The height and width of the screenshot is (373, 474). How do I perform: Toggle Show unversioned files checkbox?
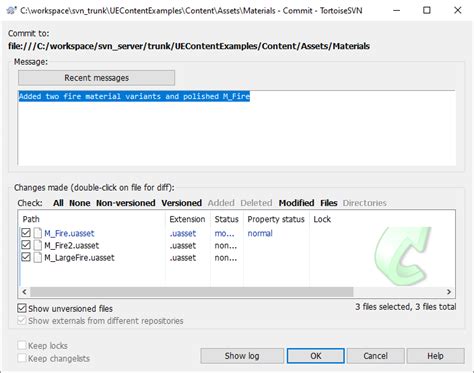click(22, 308)
